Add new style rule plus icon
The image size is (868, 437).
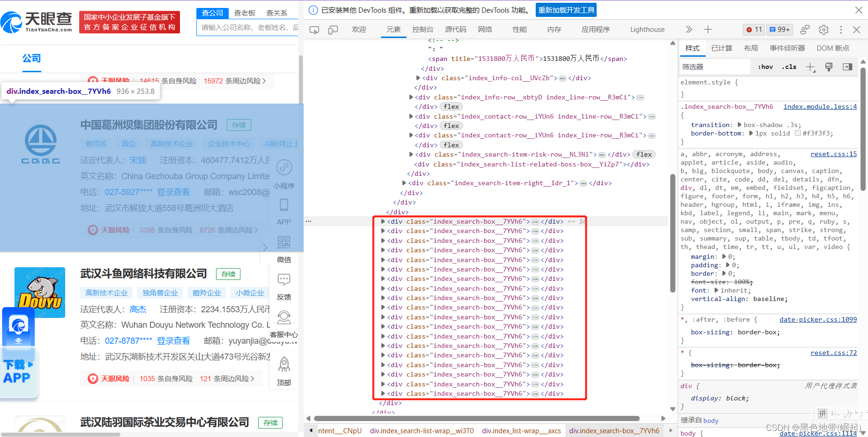point(810,67)
